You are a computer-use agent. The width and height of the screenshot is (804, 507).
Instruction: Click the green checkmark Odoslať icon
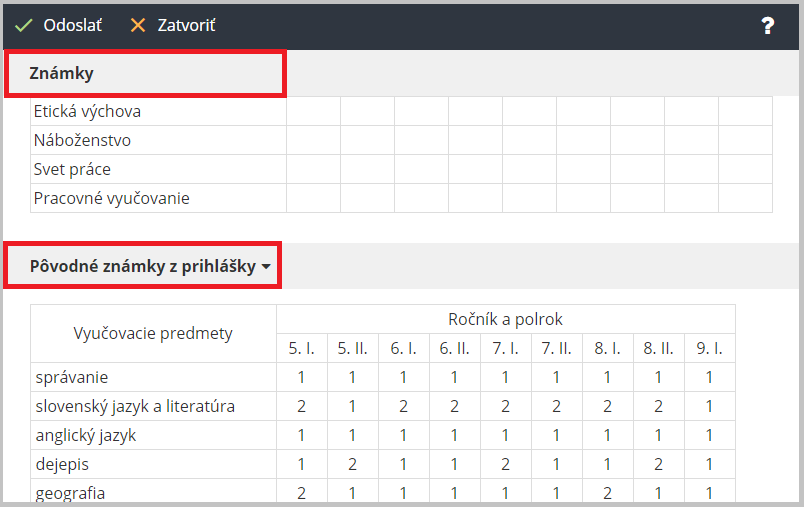pos(24,25)
